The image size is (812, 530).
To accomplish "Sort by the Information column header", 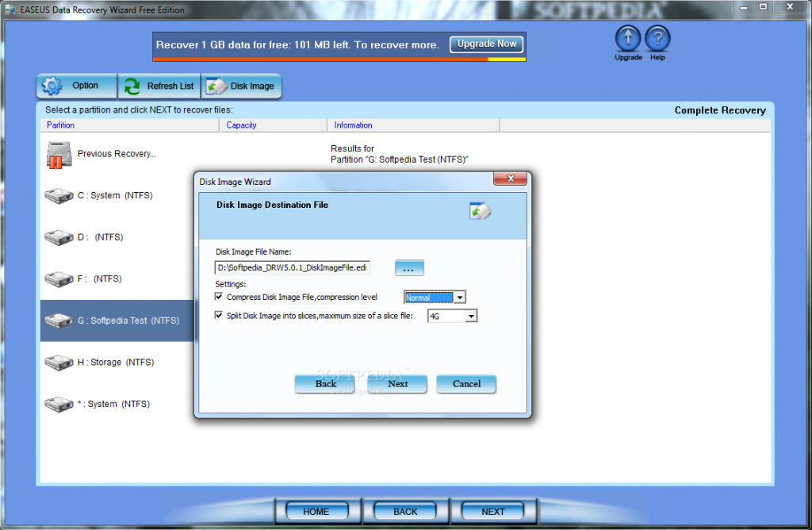I will (413, 125).
